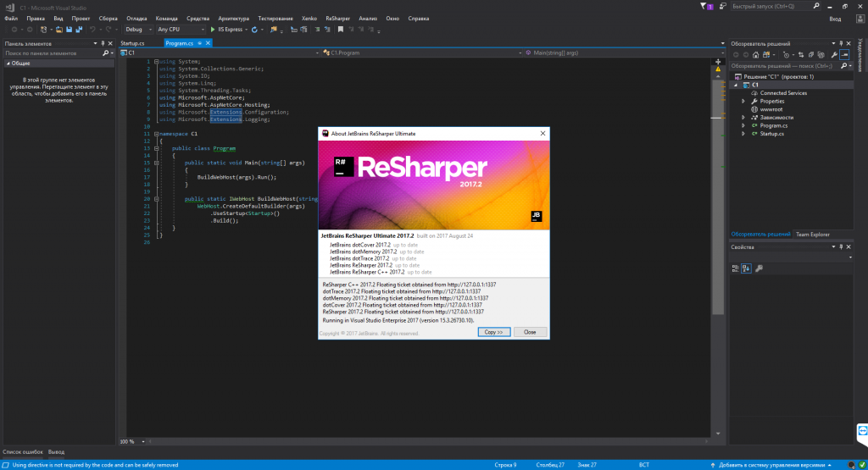Close the Program.cs tab
This screenshot has height=470, width=868.
click(x=209, y=43)
